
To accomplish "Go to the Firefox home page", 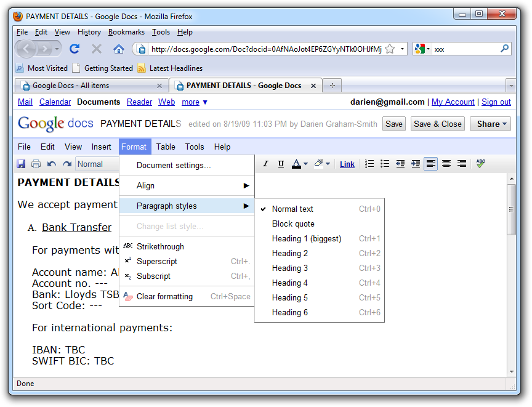I will pyautogui.click(x=118, y=49).
